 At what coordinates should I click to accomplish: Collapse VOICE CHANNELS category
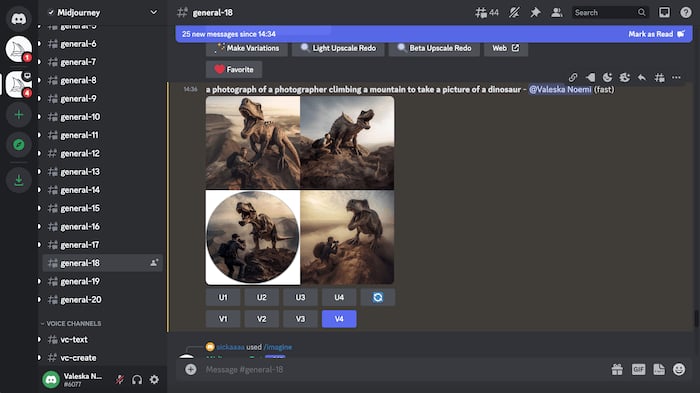71,323
